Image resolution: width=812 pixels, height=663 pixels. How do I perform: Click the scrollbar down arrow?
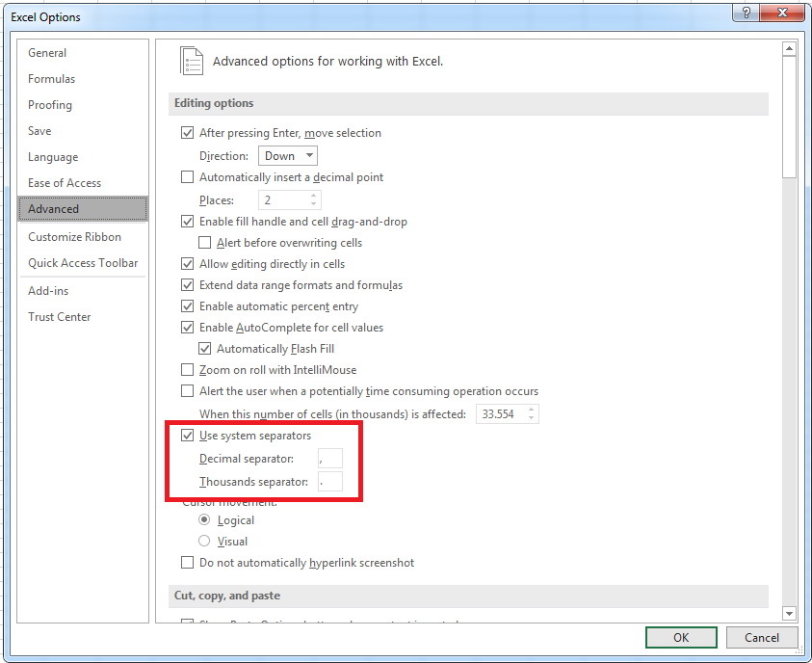click(789, 613)
